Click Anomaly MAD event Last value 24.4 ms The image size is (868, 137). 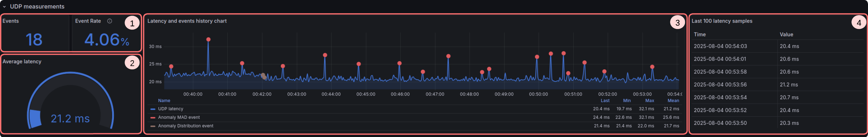(601, 117)
